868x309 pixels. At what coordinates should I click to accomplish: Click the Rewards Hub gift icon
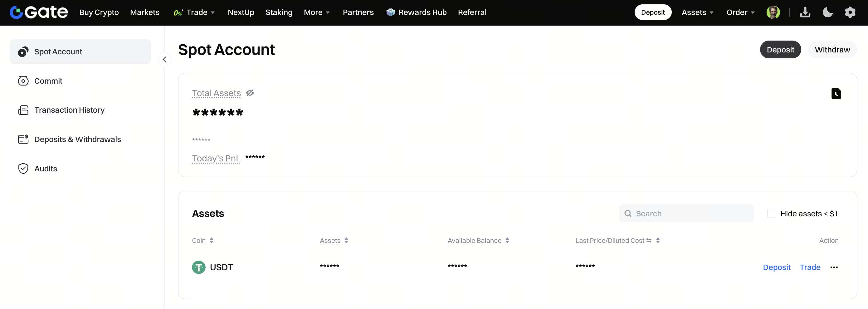click(x=390, y=12)
